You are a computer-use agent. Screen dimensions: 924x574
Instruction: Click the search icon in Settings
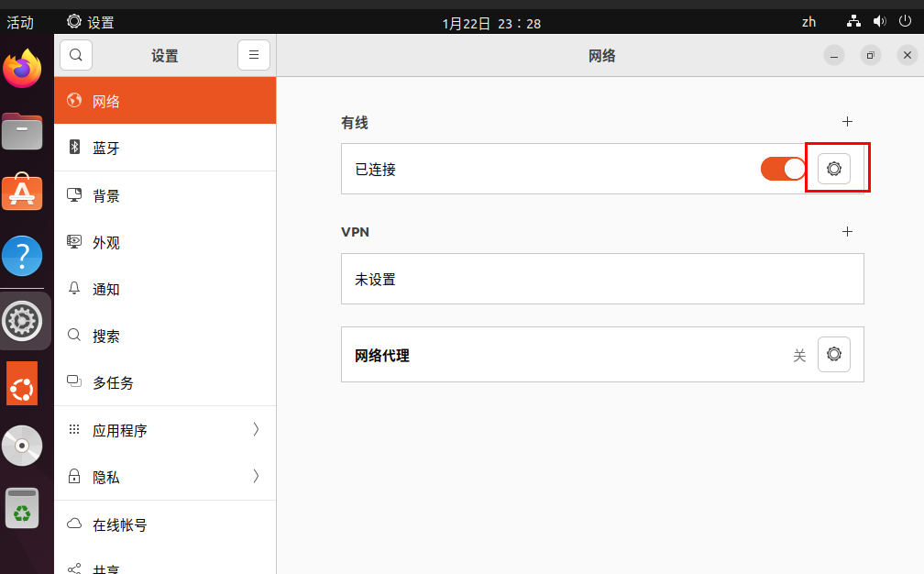click(x=76, y=55)
